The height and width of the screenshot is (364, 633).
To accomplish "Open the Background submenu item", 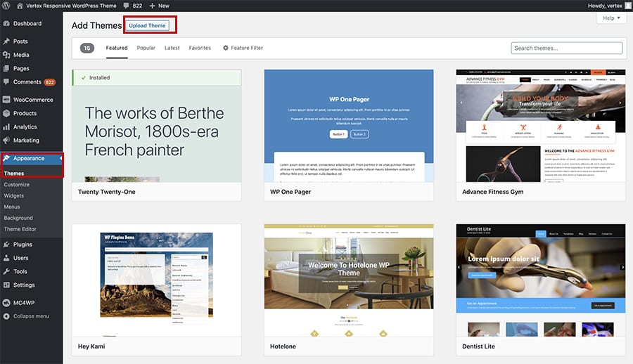I will tap(18, 218).
